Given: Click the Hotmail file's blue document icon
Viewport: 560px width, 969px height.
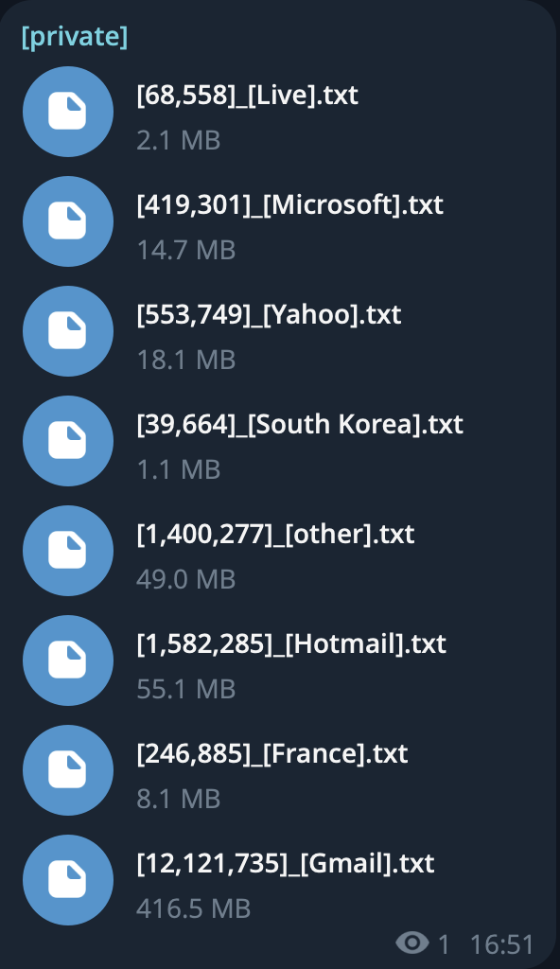Looking at the screenshot, I should coord(68,661).
